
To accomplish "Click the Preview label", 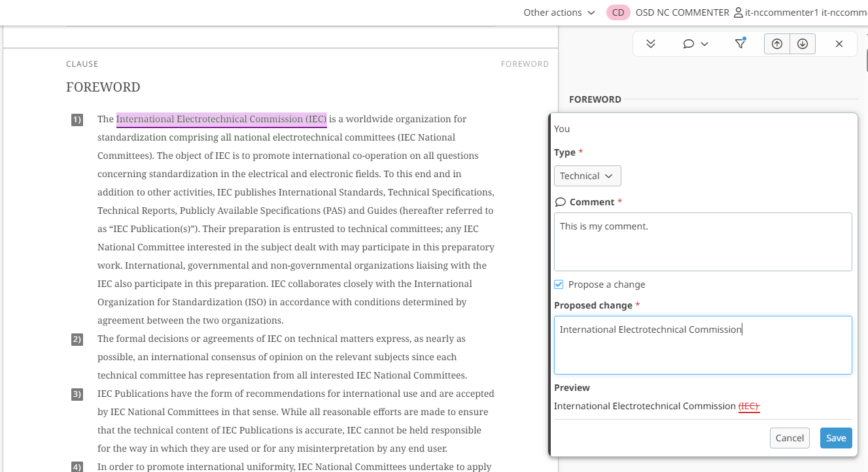I will pos(572,388).
